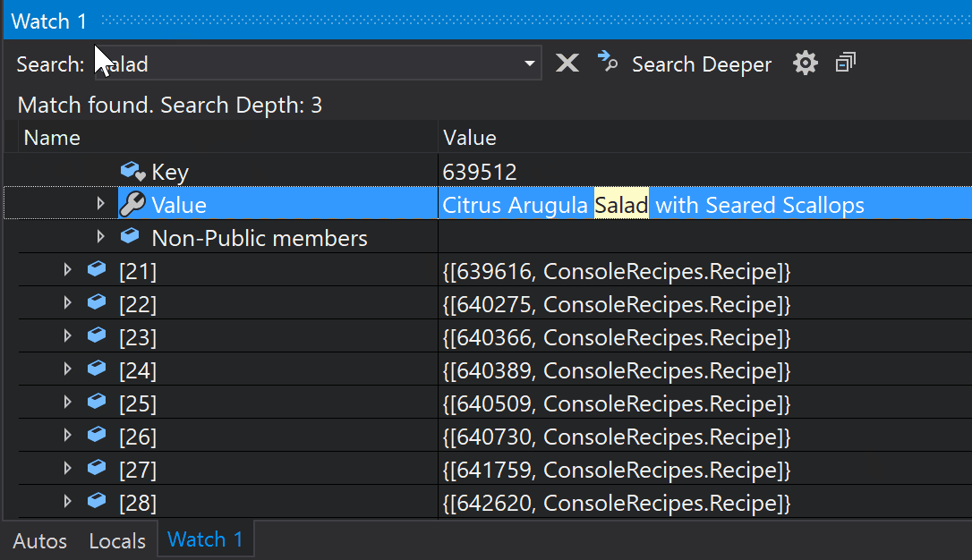Click the cube icon beside item [21]
This screenshot has height=560, width=972.
tap(97, 269)
